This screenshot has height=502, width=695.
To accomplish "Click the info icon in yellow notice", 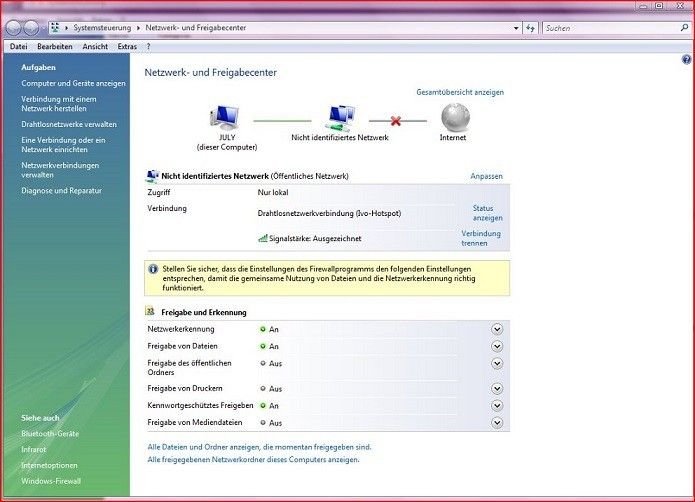I will tap(153, 269).
